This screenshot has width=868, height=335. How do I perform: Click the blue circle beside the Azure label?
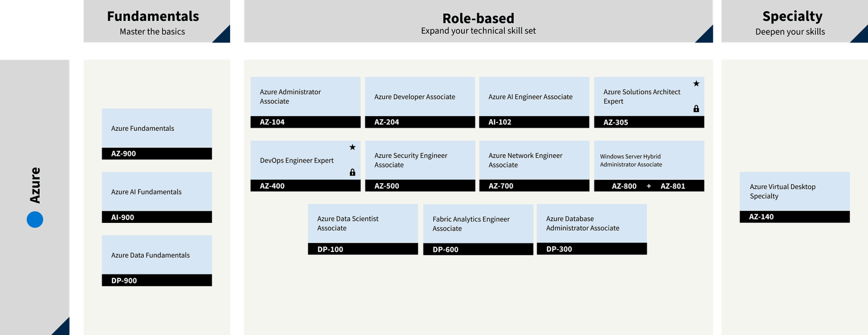[35, 220]
